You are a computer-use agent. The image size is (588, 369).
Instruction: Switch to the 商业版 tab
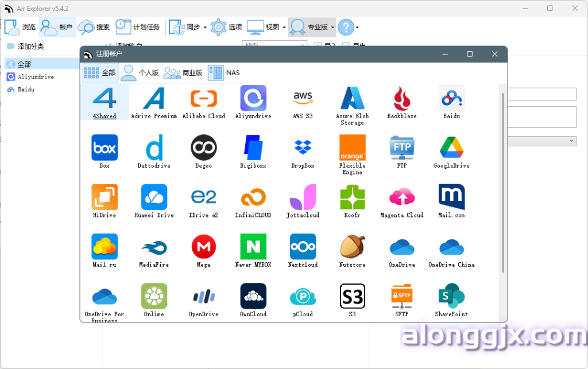[183, 73]
